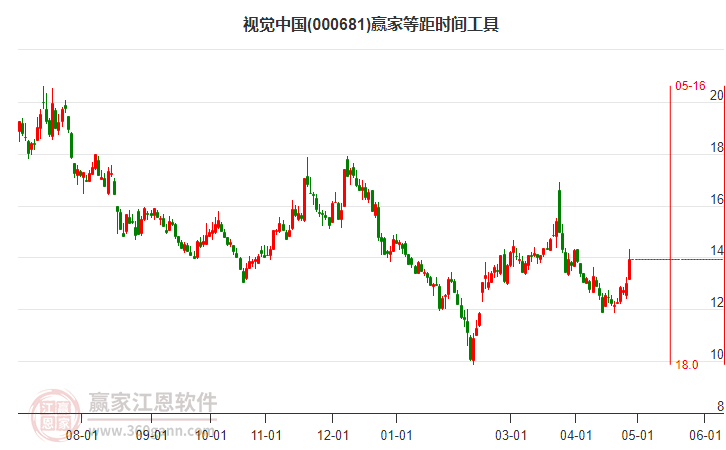Click the red 05-16 time marker label
Viewport: 726px width, 450px height.
click(x=690, y=86)
